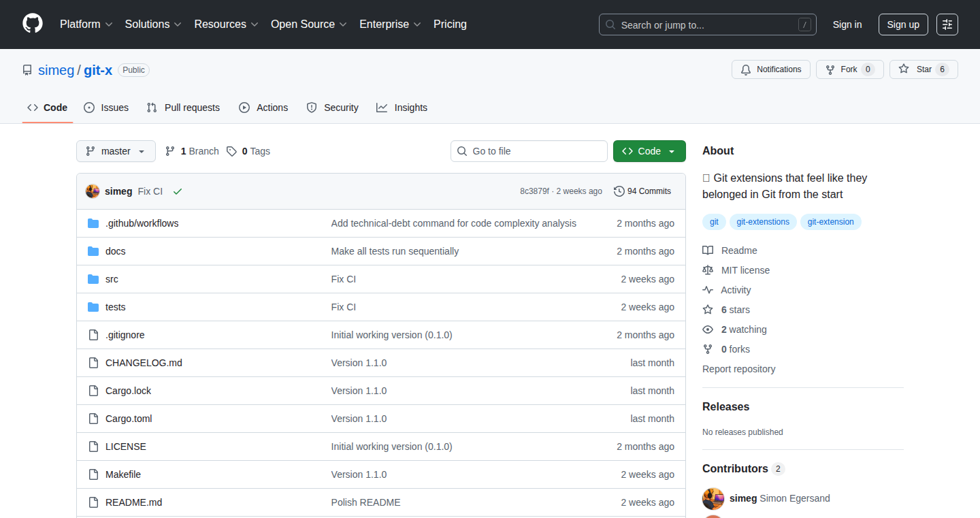Viewport: 980px width, 518px height.
Task: Open the technical-debt command commit message link
Action: pyautogui.click(x=454, y=223)
